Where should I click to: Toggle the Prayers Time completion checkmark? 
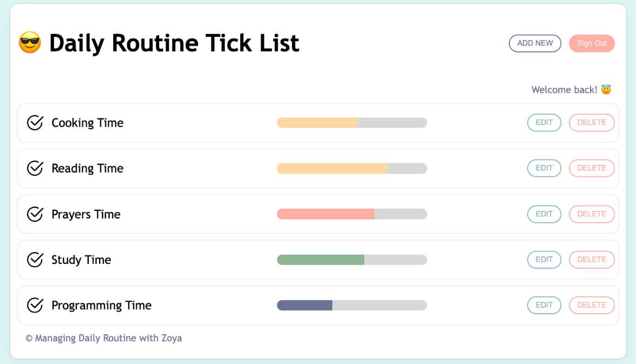click(34, 214)
